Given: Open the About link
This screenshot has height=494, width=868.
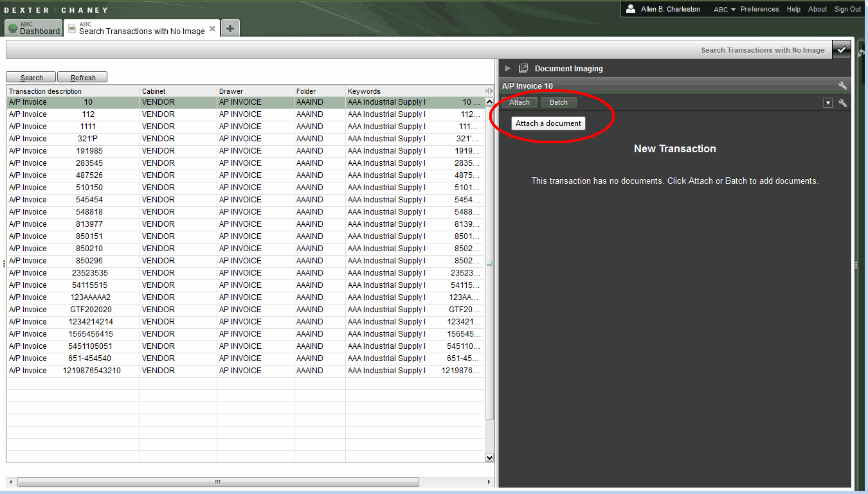Looking at the screenshot, I should point(817,9).
